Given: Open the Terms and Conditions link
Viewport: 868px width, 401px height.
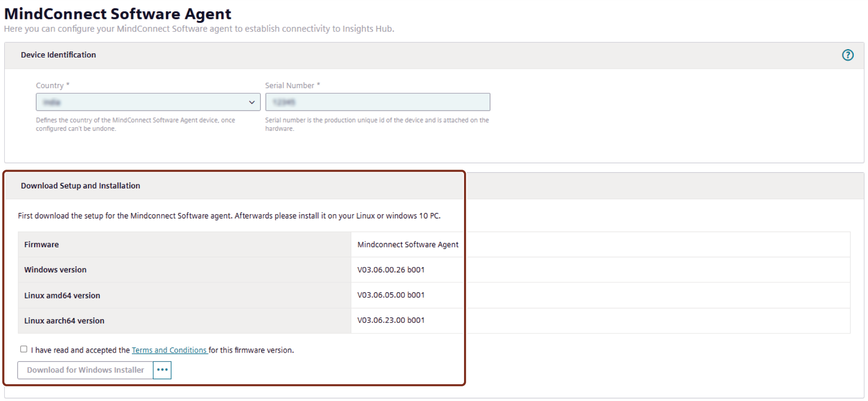Looking at the screenshot, I should (x=169, y=350).
